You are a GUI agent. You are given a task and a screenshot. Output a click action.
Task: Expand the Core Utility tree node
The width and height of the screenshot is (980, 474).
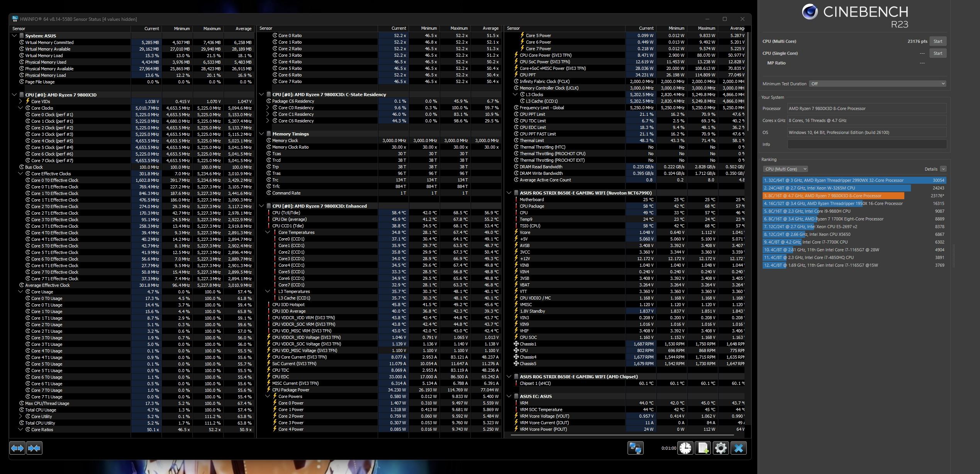(20, 416)
